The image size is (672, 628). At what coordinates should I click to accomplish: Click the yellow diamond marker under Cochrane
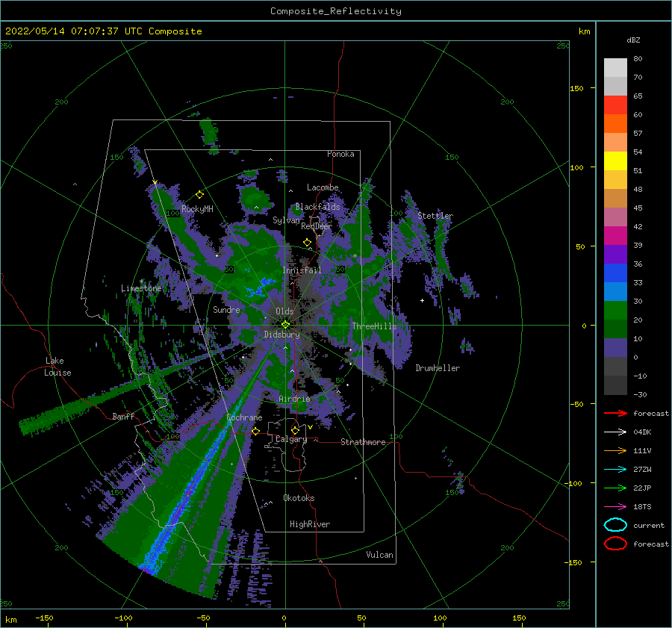pyautogui.click(x=255, y=431)
